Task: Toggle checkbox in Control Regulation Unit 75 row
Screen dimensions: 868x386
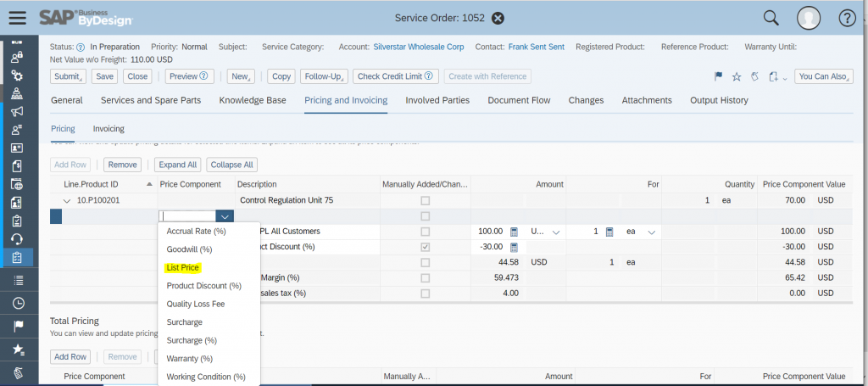Action: click(426, 200)
